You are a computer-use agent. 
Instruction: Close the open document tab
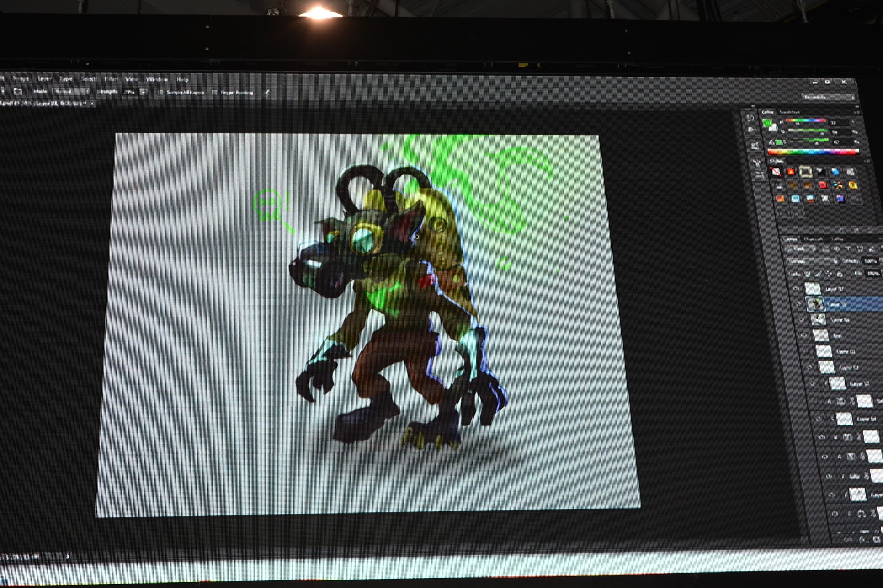(x=92, y=103)
